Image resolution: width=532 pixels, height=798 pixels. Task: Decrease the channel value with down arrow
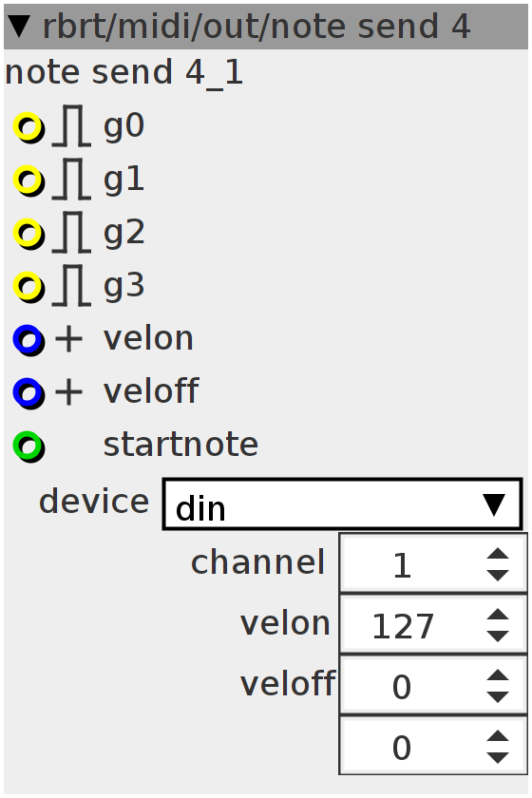click(x=498, y=575)
